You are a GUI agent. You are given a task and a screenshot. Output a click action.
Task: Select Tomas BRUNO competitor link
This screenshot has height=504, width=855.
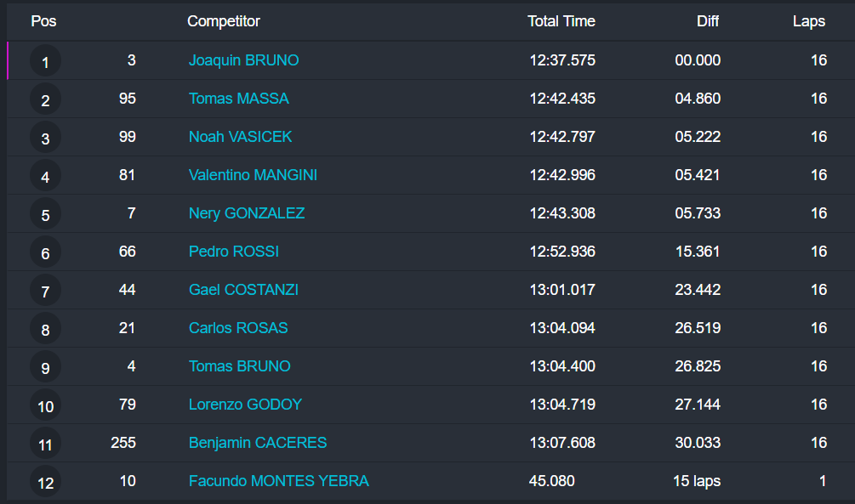(239, 366)
